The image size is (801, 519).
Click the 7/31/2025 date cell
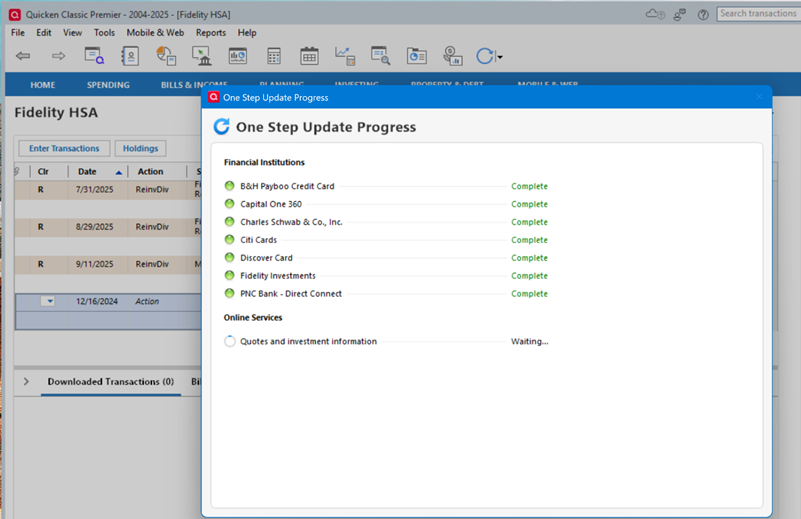tap(95, 190)
